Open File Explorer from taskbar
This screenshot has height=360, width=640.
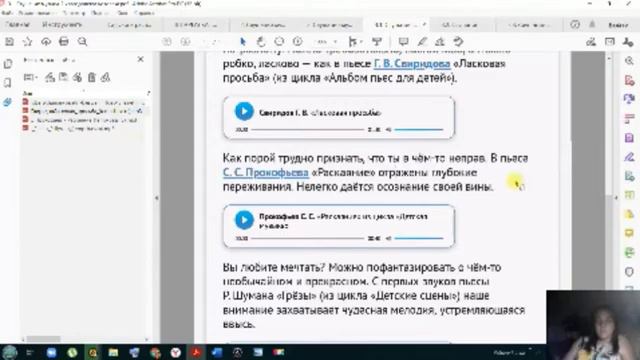(113, 352)
